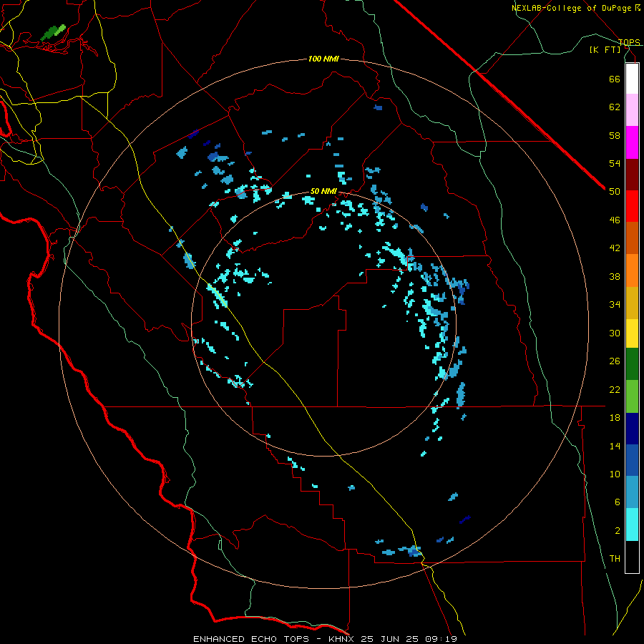Click the 50 NMI range ring label
The width and height of the screenshot is (644, 644).
click(x=323, y=191)
